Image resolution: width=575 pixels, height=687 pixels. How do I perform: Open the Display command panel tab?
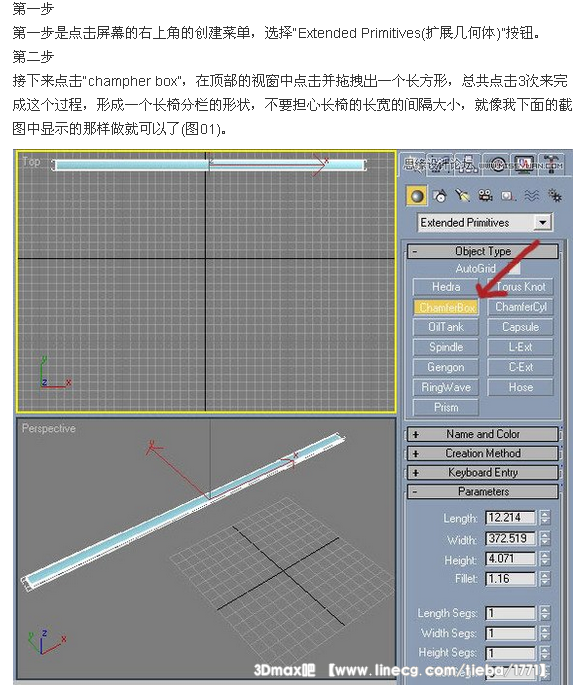524,164
